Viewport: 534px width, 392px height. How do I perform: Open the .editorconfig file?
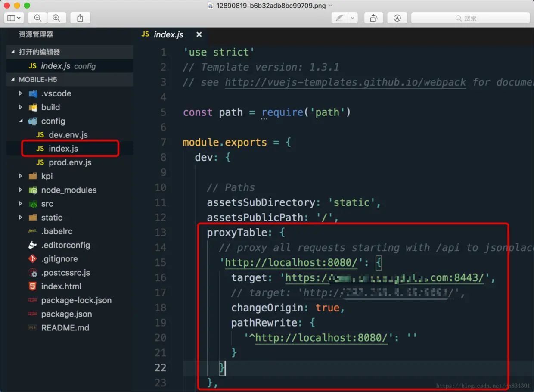click(65, 245)
